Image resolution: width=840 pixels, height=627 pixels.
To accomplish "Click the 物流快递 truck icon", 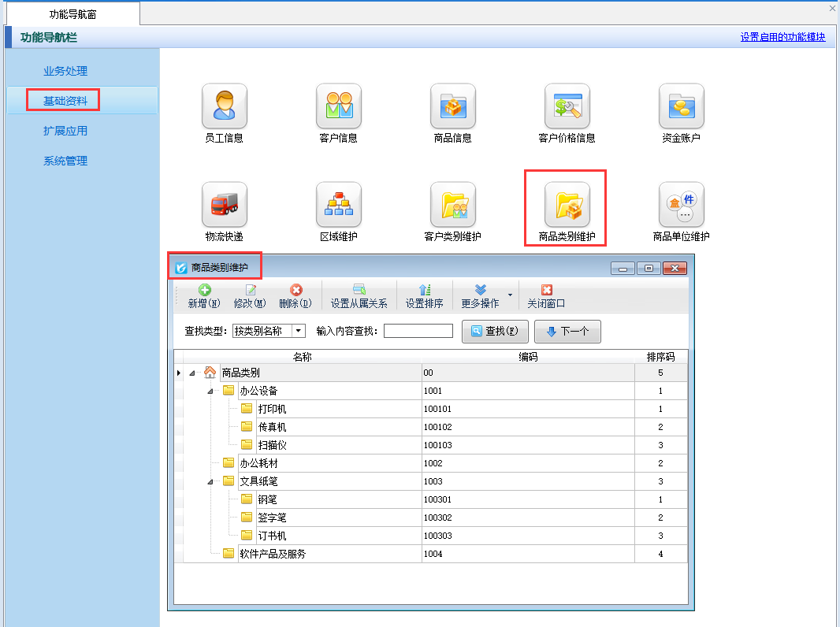I will tap(225, 205).
